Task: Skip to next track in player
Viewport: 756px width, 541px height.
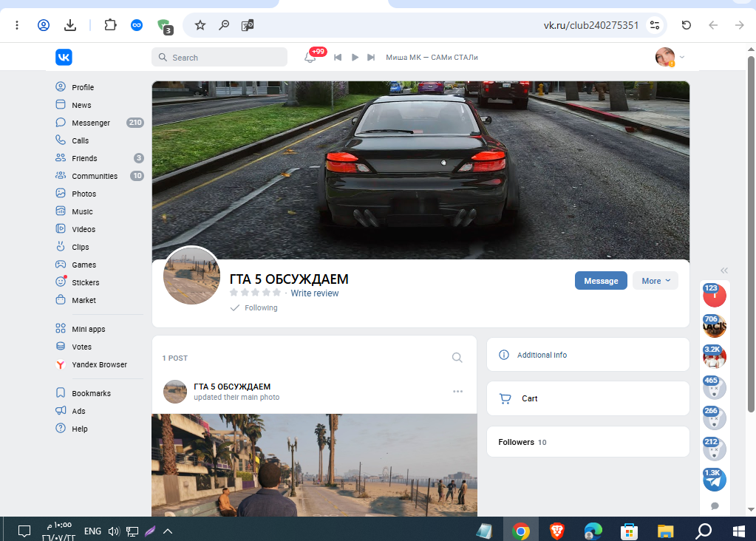Action: (371, 58)
